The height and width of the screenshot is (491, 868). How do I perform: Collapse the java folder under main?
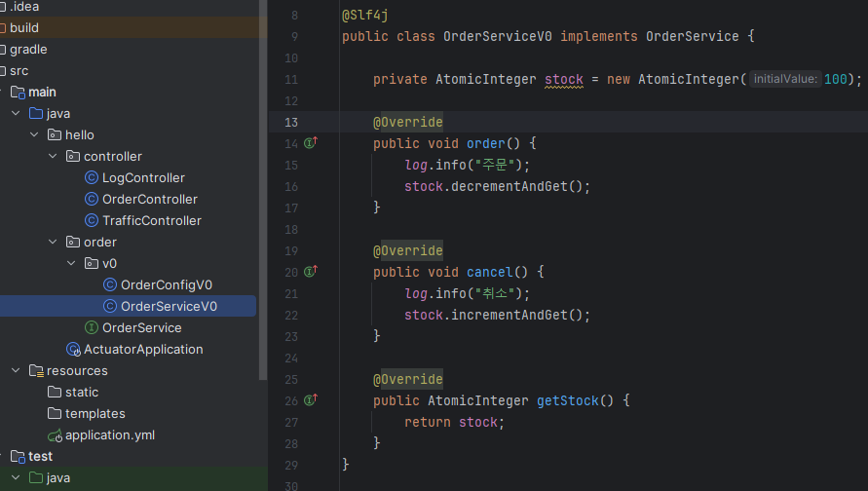[16, 113]
